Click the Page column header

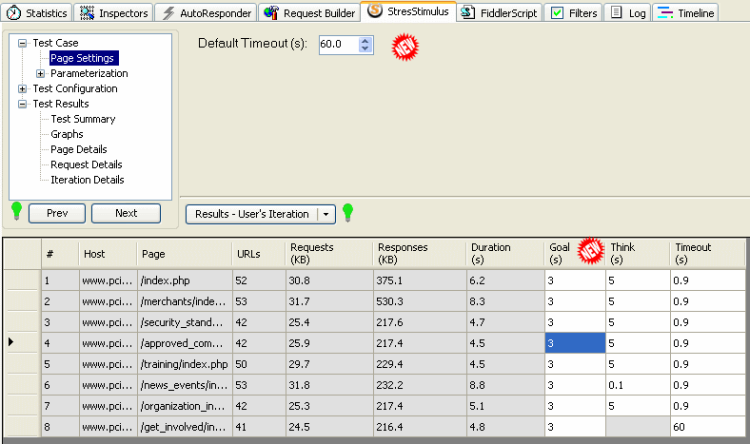(x=184, y=254)
